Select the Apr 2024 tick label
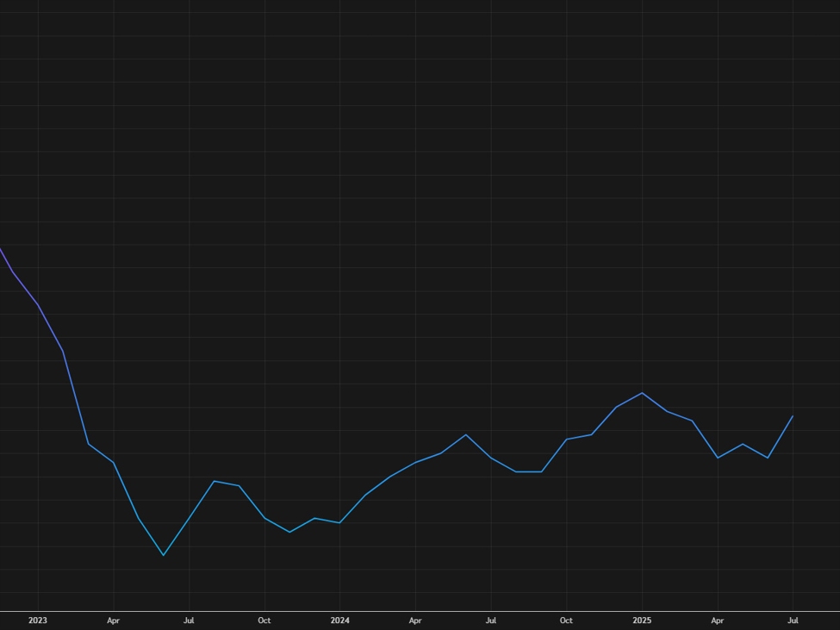 (415, 620)
